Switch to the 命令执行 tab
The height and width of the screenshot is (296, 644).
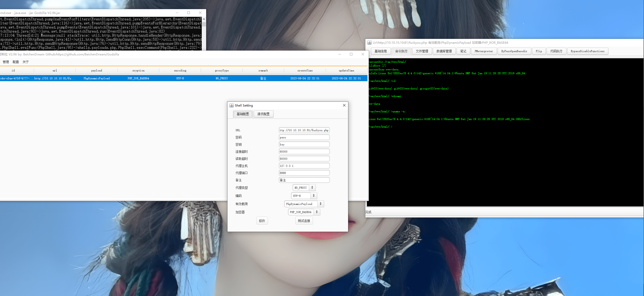point(401,51)
